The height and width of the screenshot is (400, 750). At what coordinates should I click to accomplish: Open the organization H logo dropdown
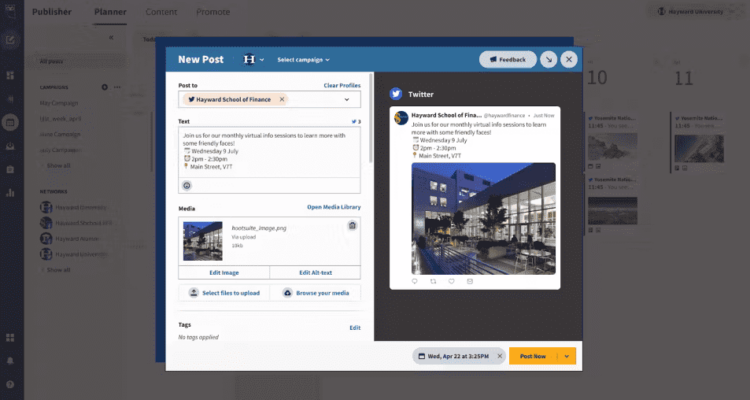coord(253,59)
